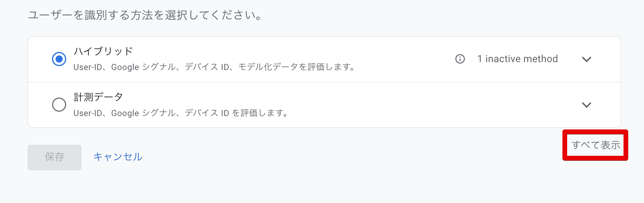Image resolution: width=644 pixels, height=203 pixels.
Task: Click the "1 inactive method" label
Action: 517,59
